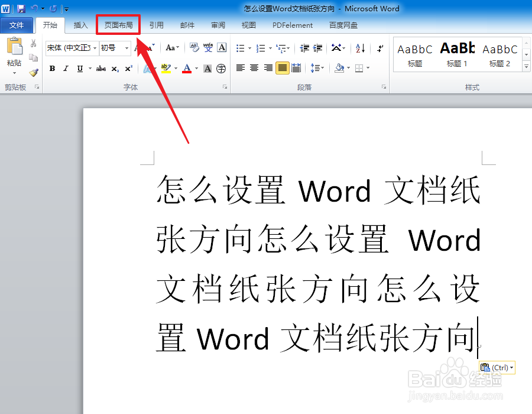Open the 文件 File tab

coord(17,25)
